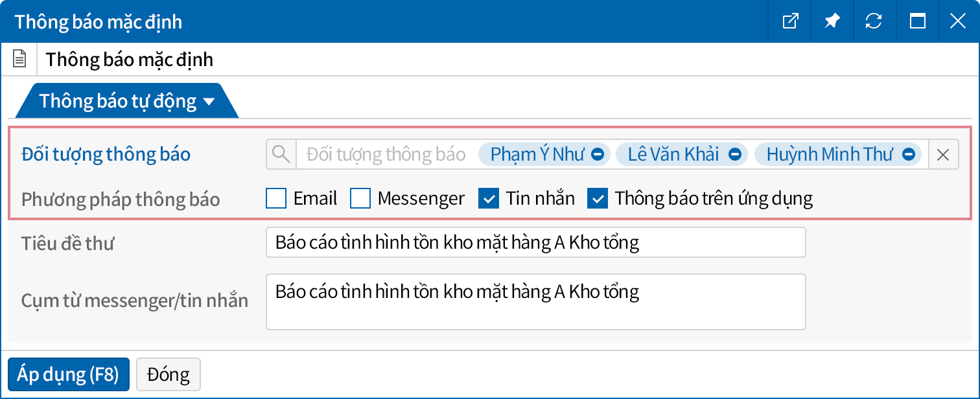The height and width of the screenshot is (399, 980).
Task: Click the pin icon in the title bar
Action: point(832,21)
